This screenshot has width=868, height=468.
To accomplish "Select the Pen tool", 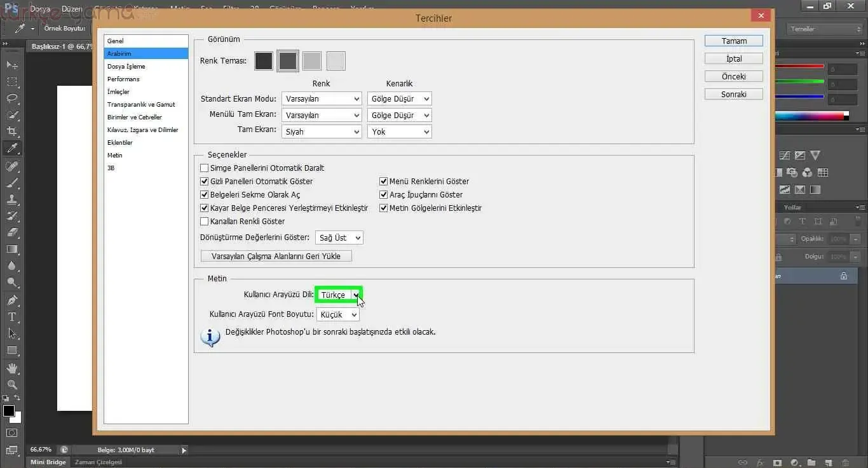I will pyautogui.click(x=12, y=300).
